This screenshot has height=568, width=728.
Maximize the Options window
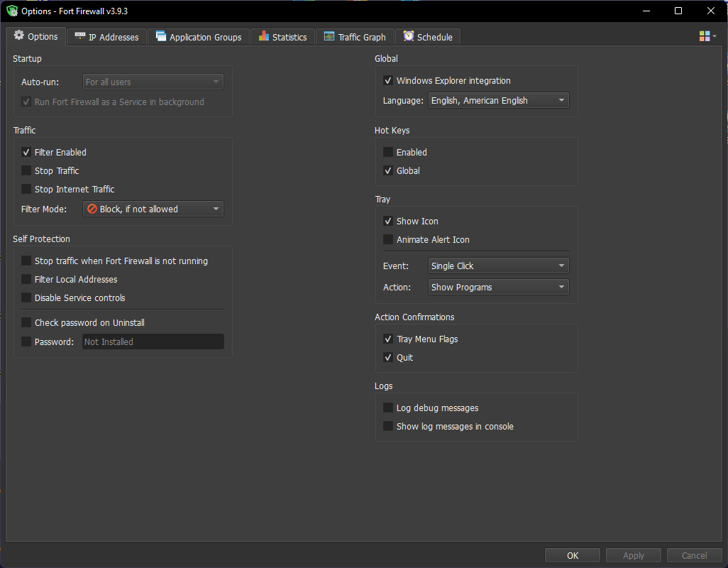678,11
